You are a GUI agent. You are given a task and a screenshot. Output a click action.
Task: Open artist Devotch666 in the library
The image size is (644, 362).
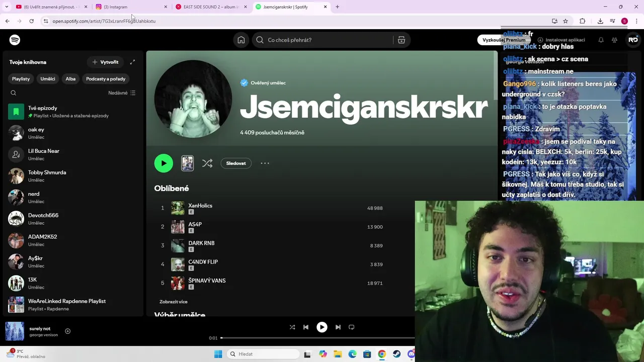coord(73,219)
